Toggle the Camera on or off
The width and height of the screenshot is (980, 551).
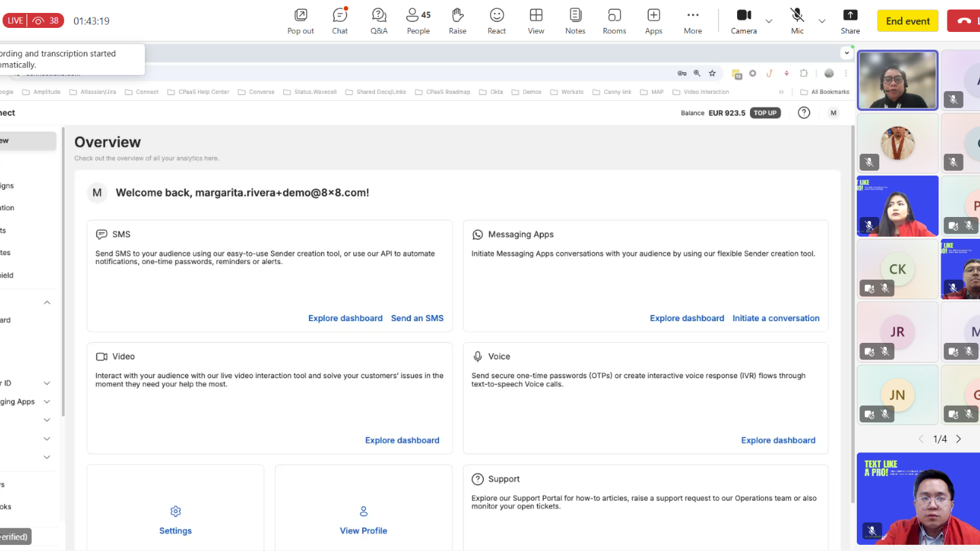(x=744, y=20)
